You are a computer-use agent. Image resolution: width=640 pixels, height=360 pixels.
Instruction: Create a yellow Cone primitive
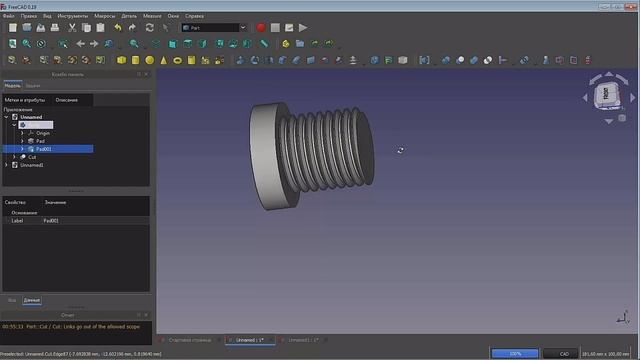(x=164, y=60)
